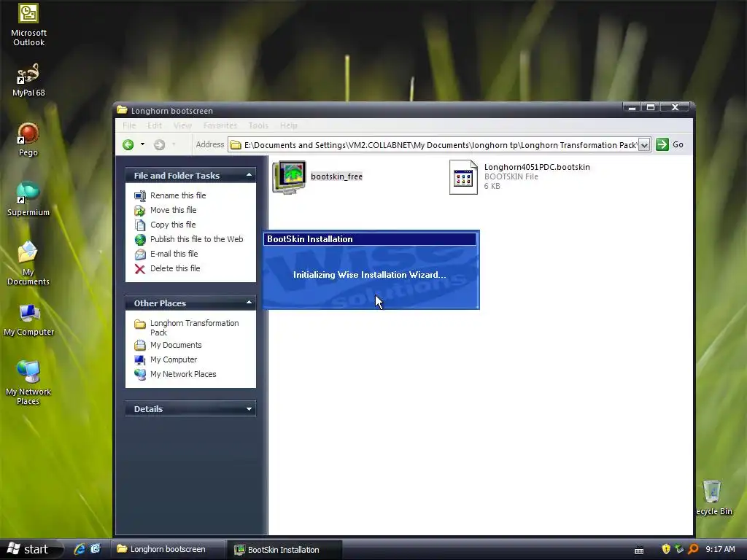Click the green Go arrow button
Image resolution: width=747 pixels, height=560 pixels.
coord(662,145)
